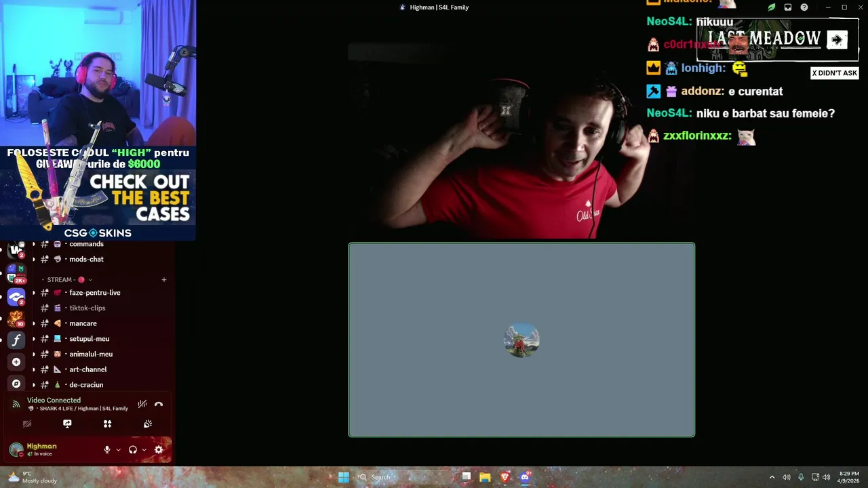The width and height of the screenshot is (868, 488).
Task: Open the Discord inbox icon
Action: pos(788,7)
